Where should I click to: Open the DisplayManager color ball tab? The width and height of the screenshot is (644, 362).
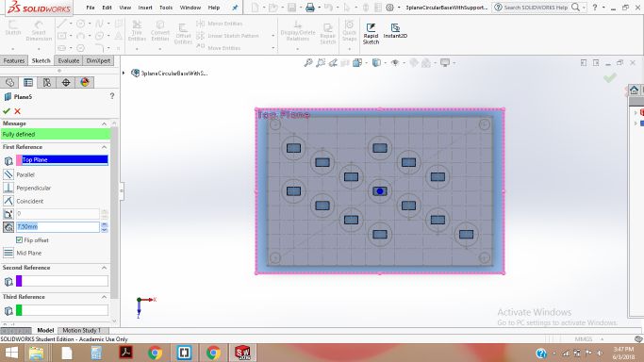(85, 83)
